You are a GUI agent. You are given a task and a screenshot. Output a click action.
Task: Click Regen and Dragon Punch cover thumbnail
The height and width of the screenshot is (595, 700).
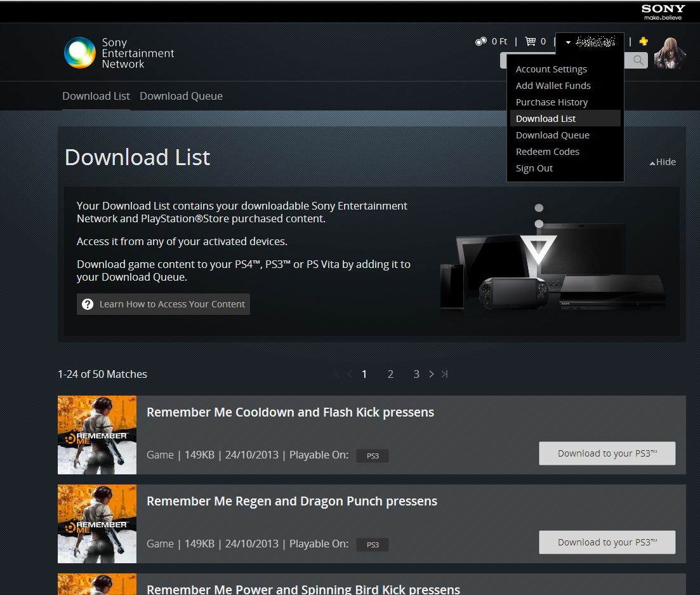pyautogui.click(x=97, y=524)
